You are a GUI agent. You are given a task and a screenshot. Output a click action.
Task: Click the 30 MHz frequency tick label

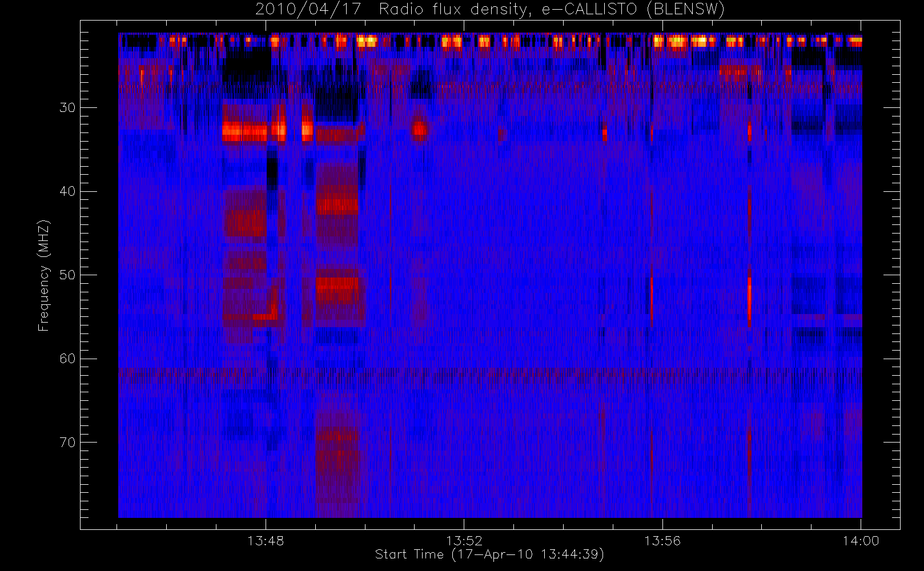(x=67, y=107)
